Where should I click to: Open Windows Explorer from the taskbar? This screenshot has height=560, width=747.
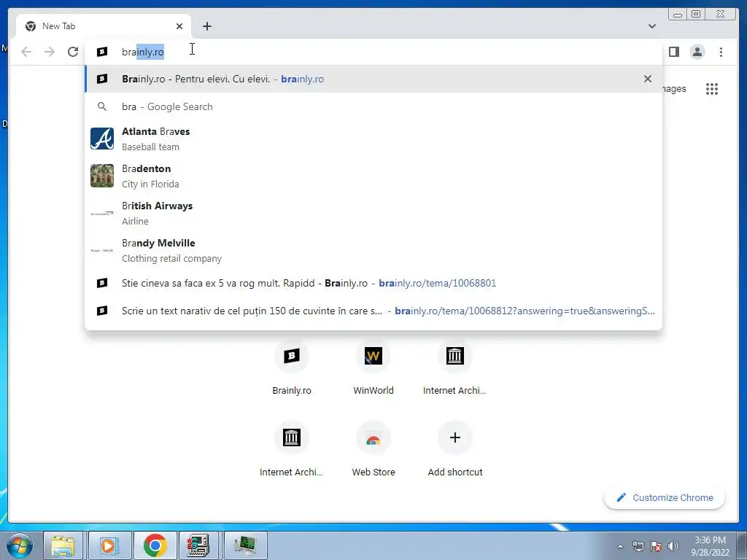point(63,545)
